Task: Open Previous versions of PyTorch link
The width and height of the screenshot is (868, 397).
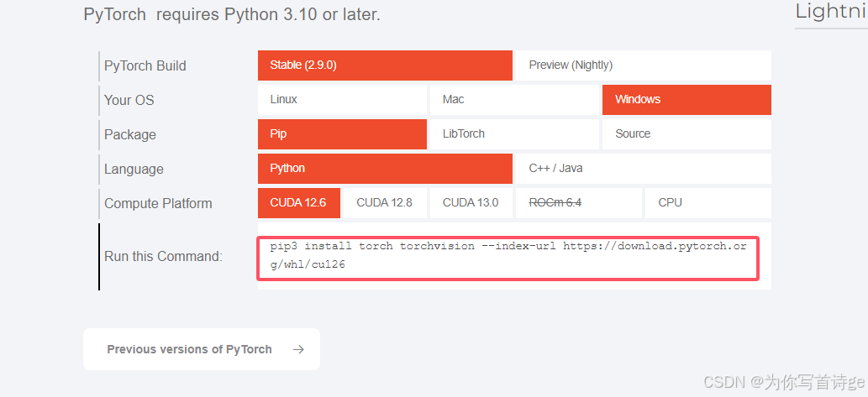Action: click(x=202, y=349)
